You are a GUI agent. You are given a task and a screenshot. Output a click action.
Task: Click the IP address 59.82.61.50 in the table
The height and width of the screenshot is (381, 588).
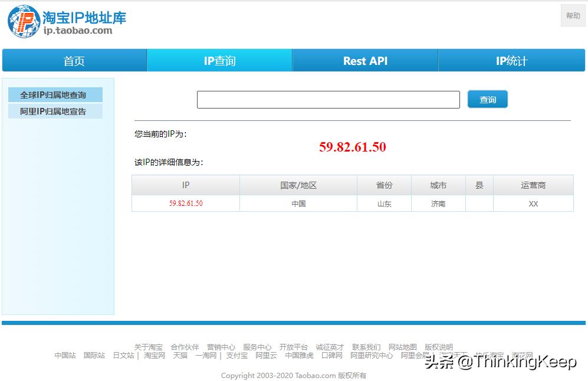185,203
